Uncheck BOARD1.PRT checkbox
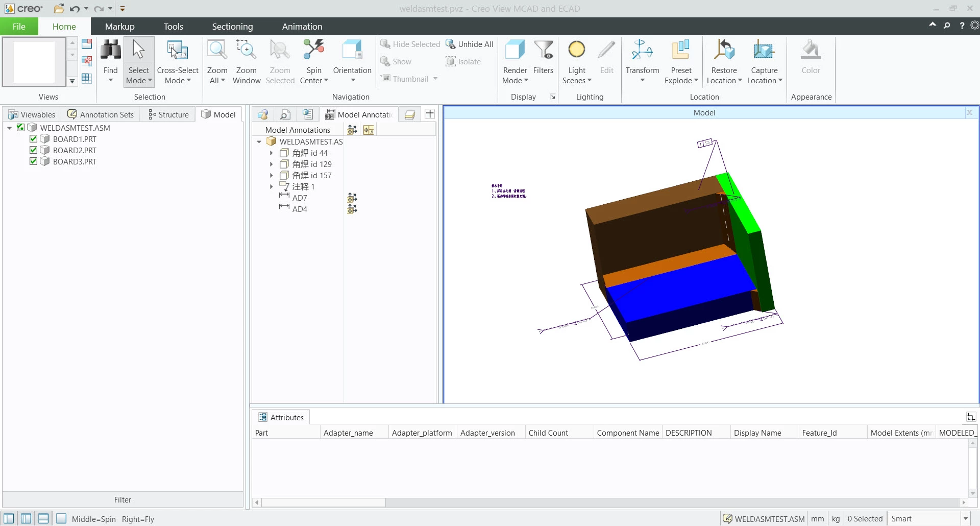980x526 pixels. click(33, 139)
